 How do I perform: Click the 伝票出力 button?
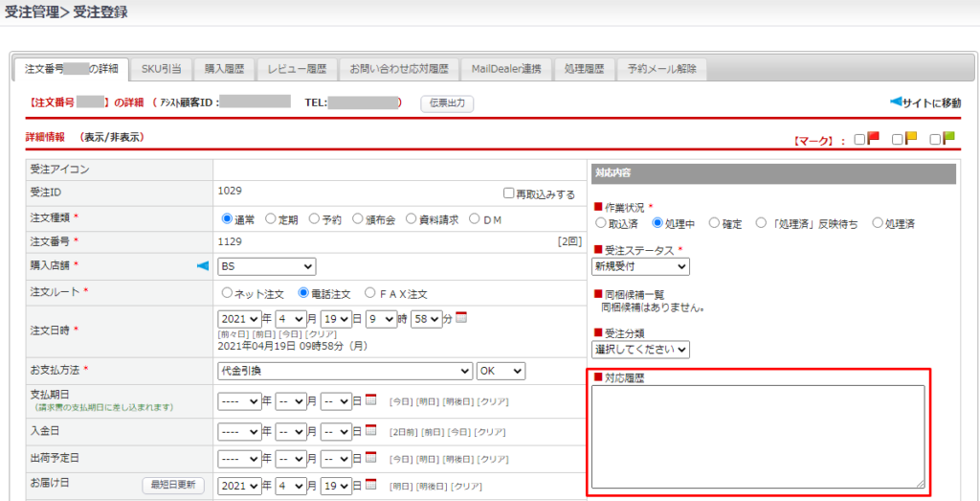click(447, 102)
